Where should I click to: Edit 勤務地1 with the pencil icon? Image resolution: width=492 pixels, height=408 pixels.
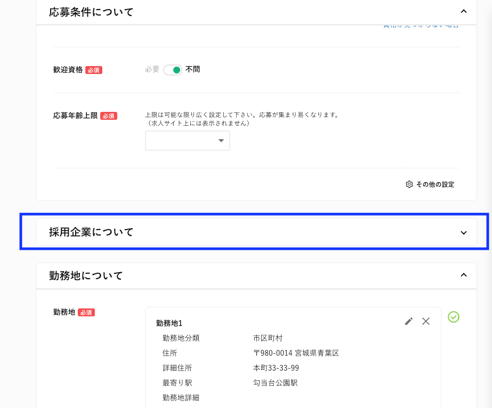click(409, 321)
